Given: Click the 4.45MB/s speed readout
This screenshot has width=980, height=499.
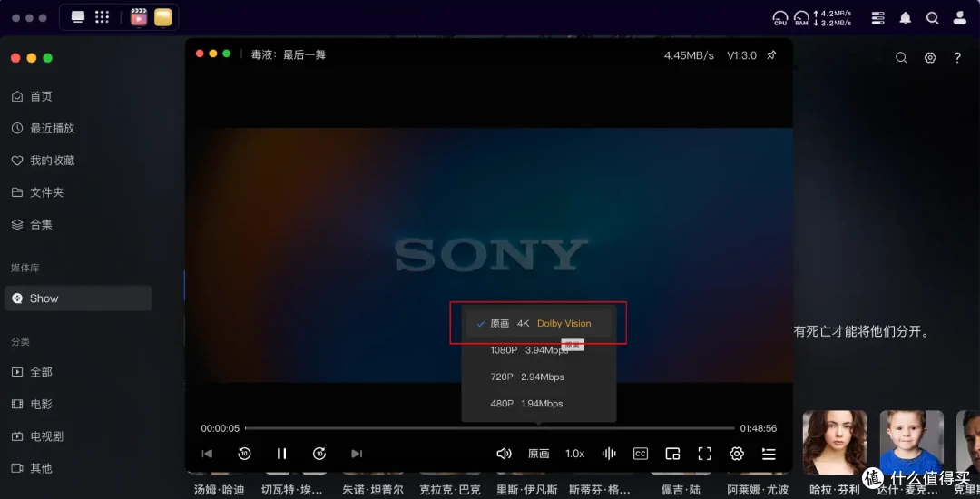Looking at the screenshot, I should (x=689, y=55).
